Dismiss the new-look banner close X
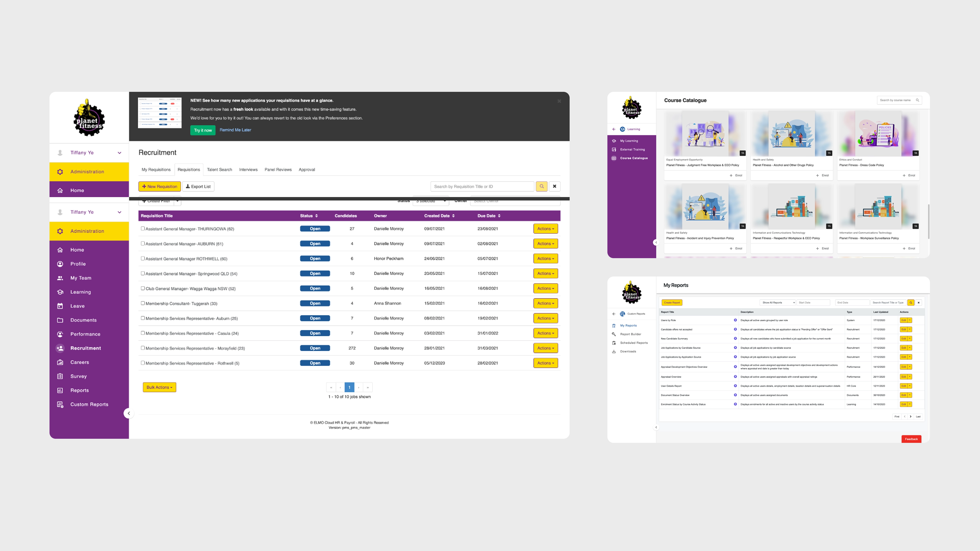The image size is (980, 551). (559, 101)
